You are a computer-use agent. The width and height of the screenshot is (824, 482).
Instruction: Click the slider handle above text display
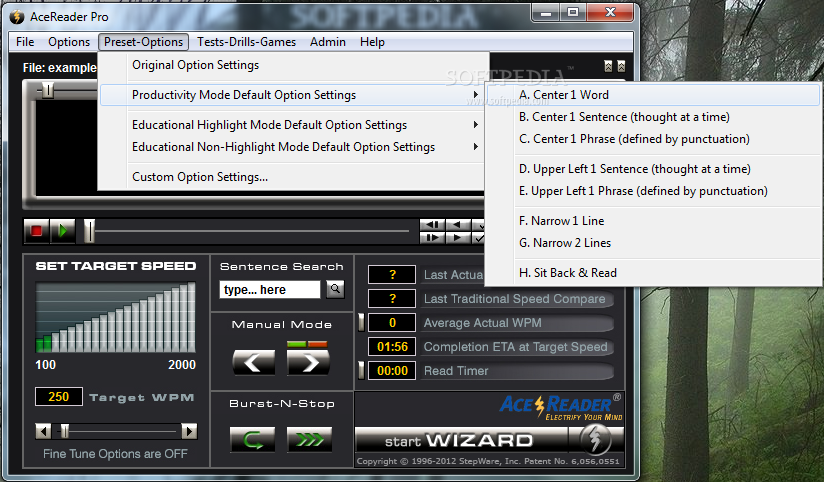(48, 90)
